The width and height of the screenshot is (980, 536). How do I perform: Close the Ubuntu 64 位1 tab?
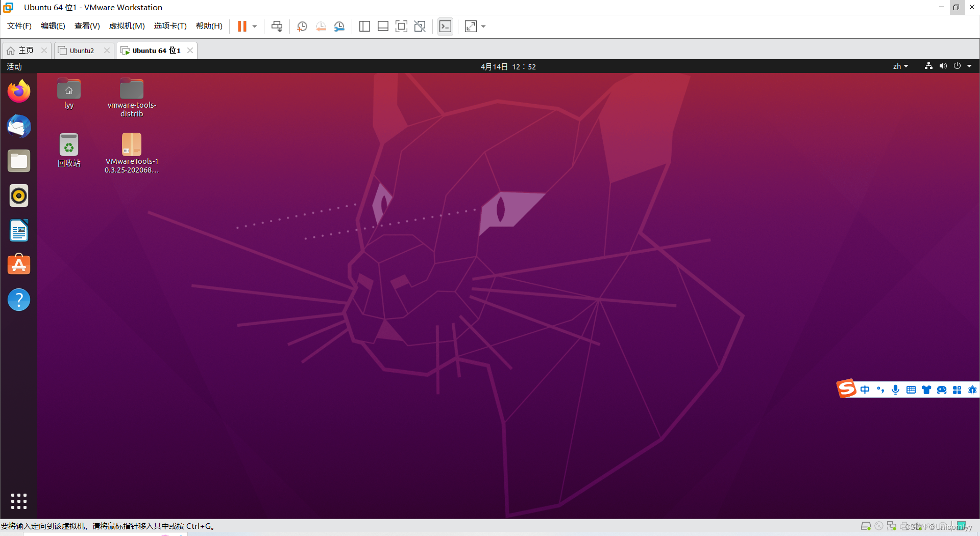(x=190, y=51)
